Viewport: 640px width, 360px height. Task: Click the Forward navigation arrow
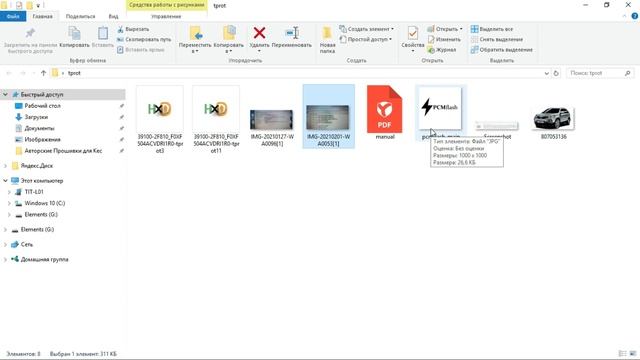(x=22, y=73)
